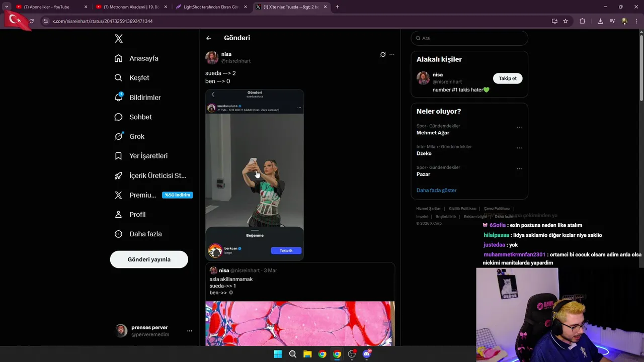Click the X logo in the sidebar
Image resolution: width=644 pixels, height=362 pixels.
point(118,39)
